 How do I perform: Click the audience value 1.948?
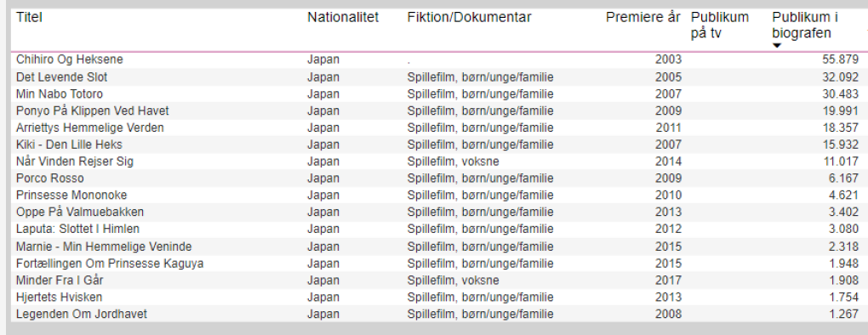[x=843, y=263]
